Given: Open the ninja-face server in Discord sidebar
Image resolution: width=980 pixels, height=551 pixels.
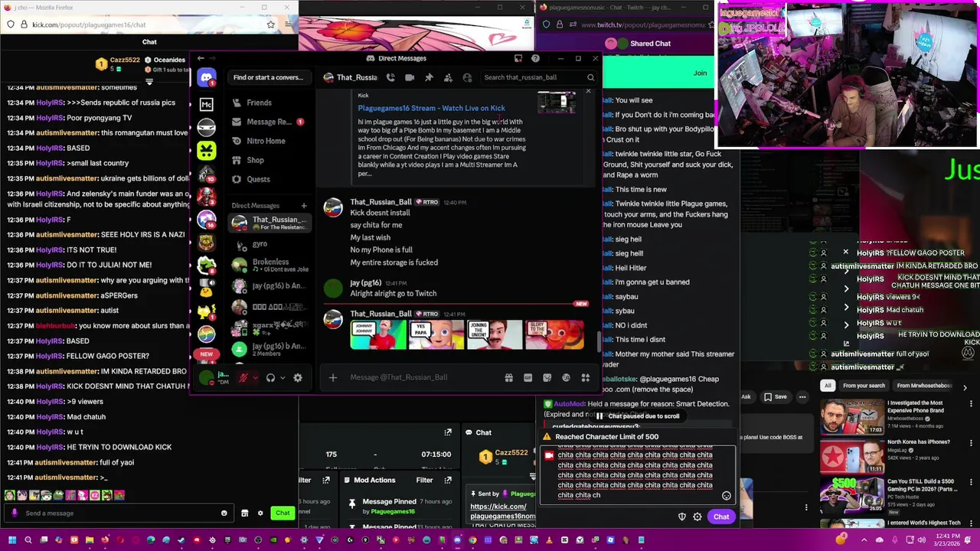Looking at the screenshot, I should tap(206, 127).
